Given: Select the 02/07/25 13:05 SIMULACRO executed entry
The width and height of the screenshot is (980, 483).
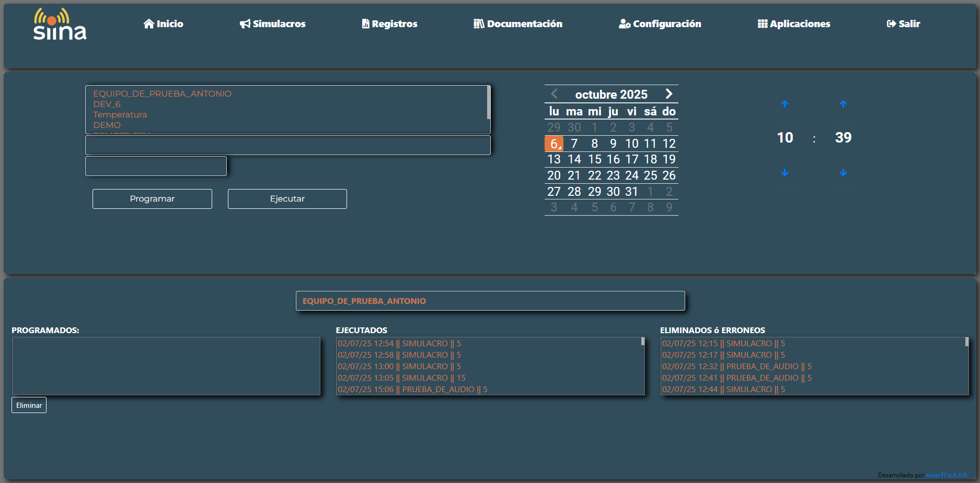Looking at the screenshot, I should point(401,378).
